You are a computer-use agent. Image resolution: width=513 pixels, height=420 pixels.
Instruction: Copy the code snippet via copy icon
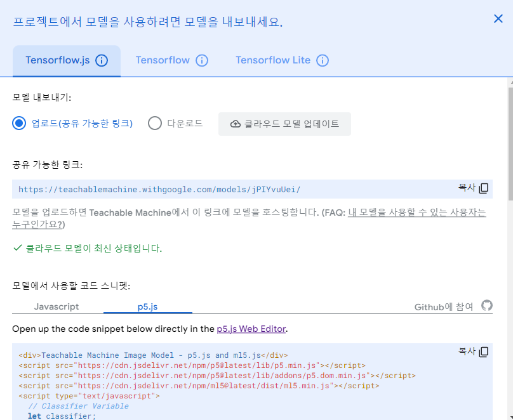click(x=483, y=351)
